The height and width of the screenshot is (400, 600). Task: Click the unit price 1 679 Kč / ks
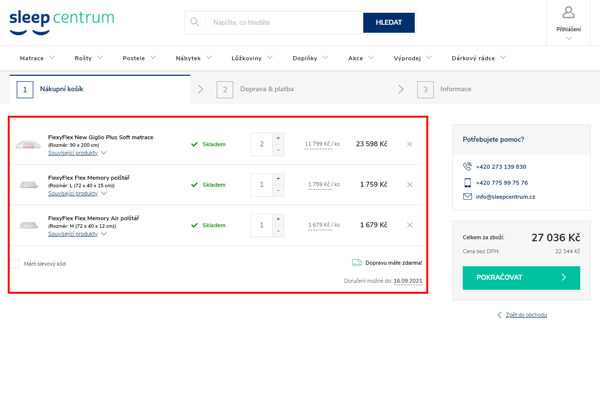pyautogui.click(x=324, y=225)
